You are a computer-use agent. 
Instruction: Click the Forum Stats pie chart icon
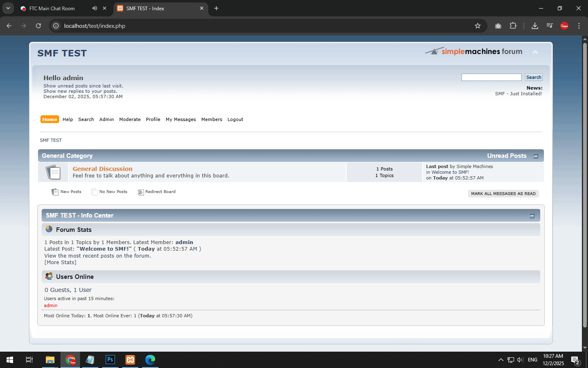(x=49, y=229)
